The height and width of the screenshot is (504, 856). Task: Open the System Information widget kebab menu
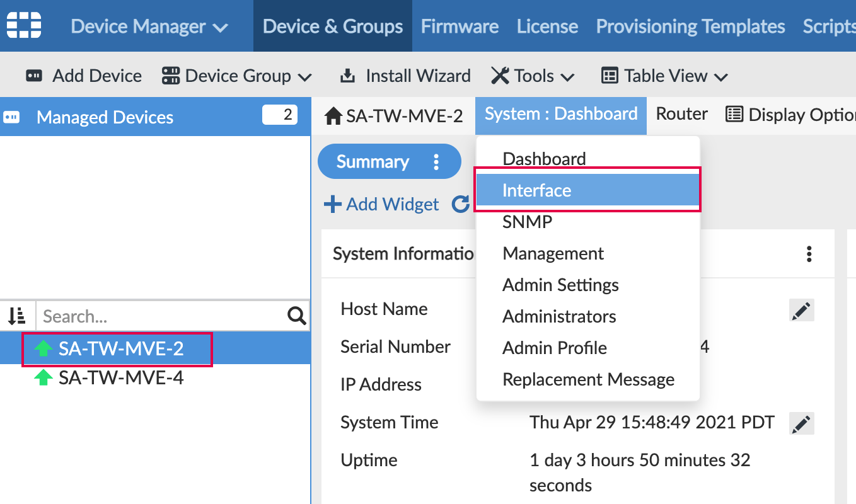coord(809,253)
